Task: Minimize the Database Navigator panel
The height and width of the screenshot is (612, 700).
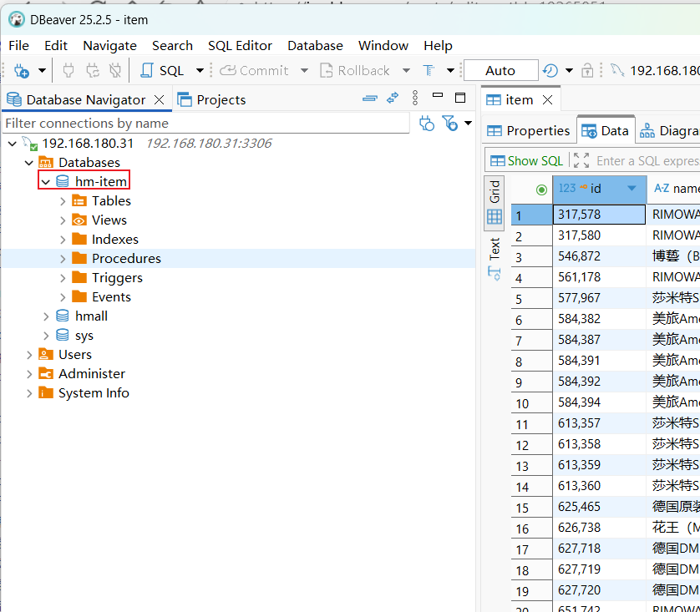Action: pyautogui.click(x=438, y=95)
